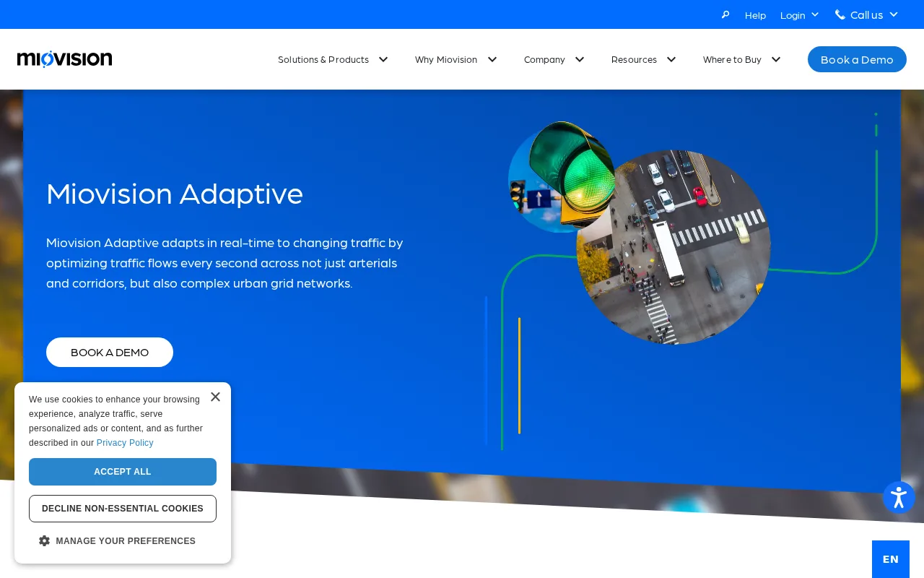Expand the Call us dropdown chevron
Screen dimensions: 924x578
point(894,14)
